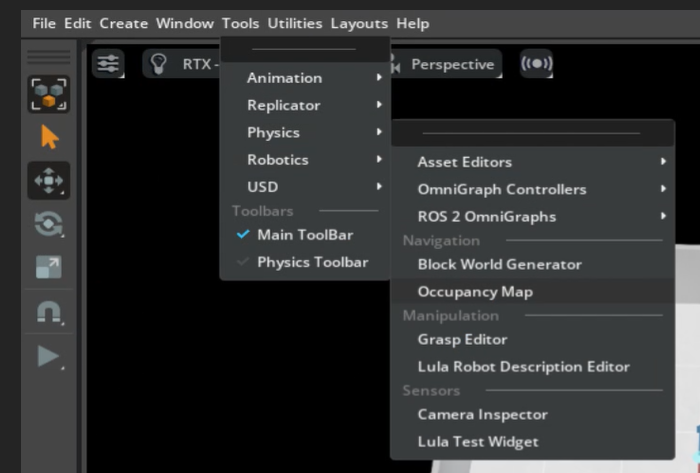Open the Camera Inspector

tap(533, 414)
